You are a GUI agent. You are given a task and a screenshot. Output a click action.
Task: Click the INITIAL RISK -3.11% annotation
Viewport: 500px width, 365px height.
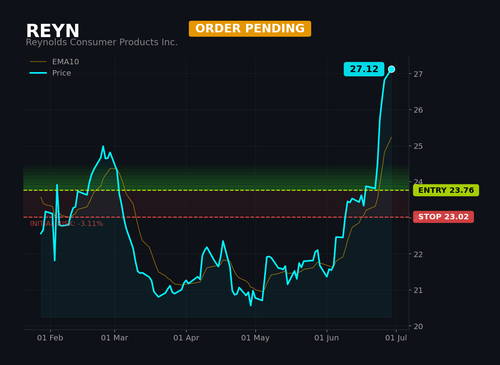click(x=66, y=224)
